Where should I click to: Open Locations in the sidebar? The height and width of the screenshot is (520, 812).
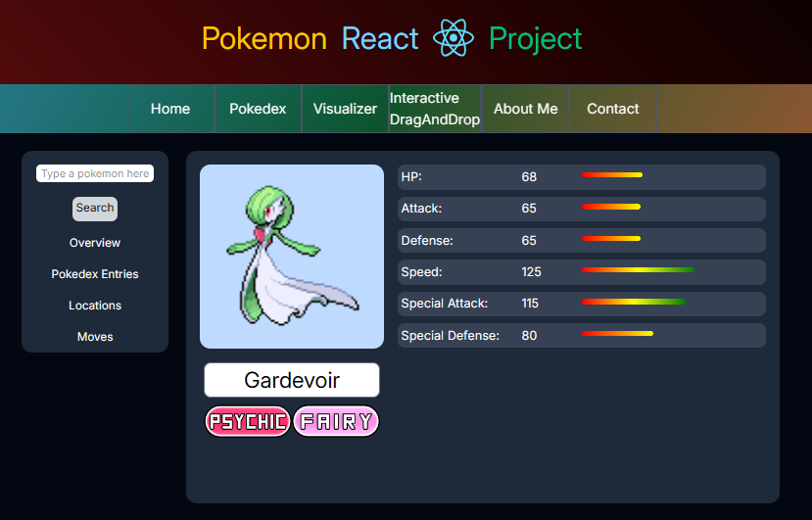click(95, 306)
